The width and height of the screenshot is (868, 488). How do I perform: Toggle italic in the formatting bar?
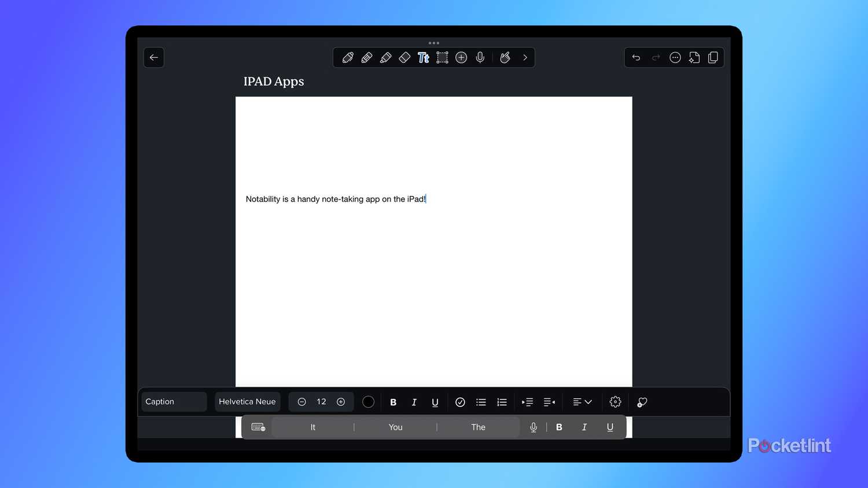414,402
